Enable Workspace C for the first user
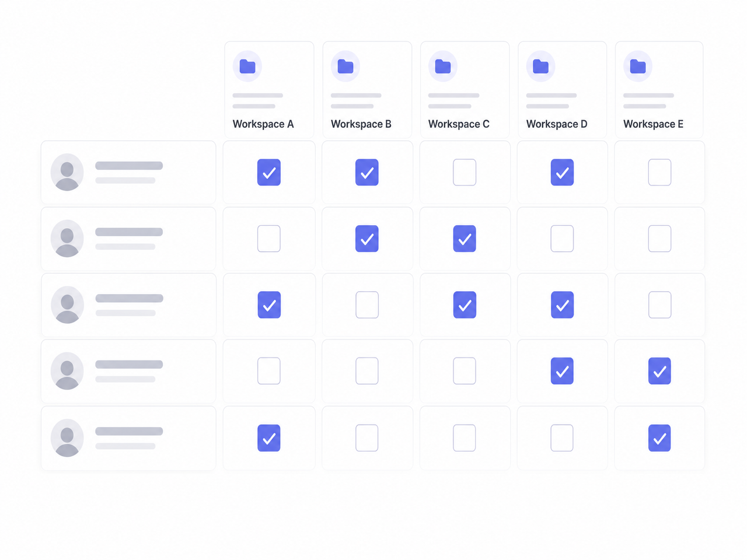 coord(465,172)
